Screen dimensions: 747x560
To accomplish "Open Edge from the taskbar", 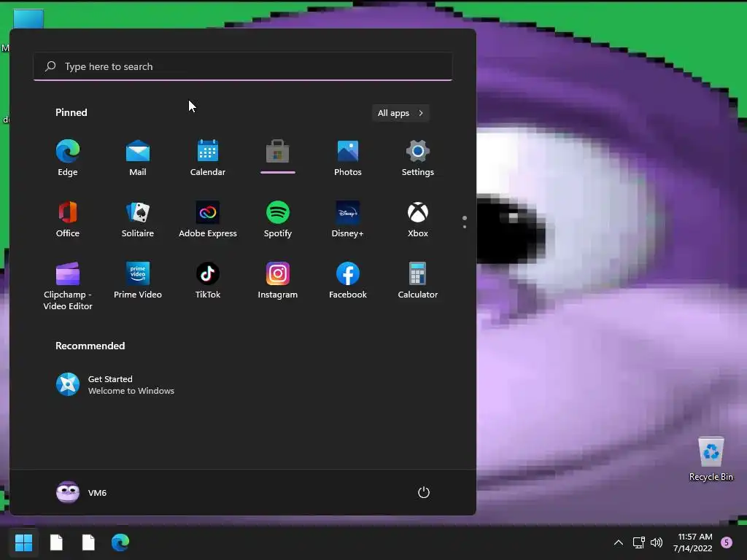I will (120, 542).
